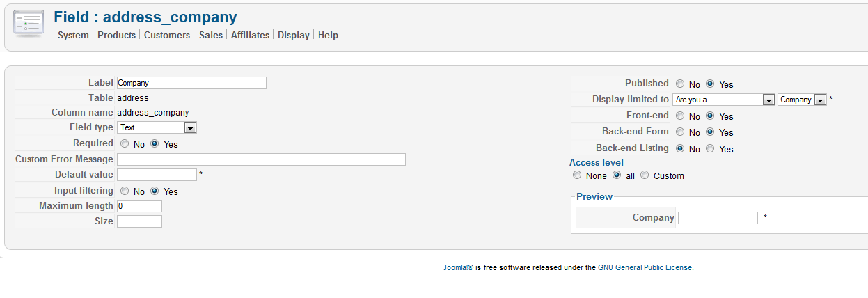868x298 pixels.
Task: Set Input filtering to No
Action: pos(125,191)
